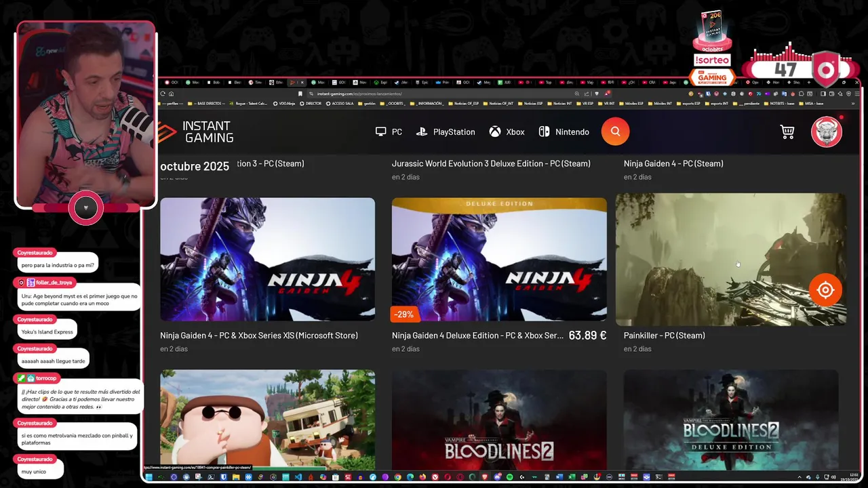Show more bookmarks with the chevron
The width and height of the screenshot is (868, 488).
(852, 103)
